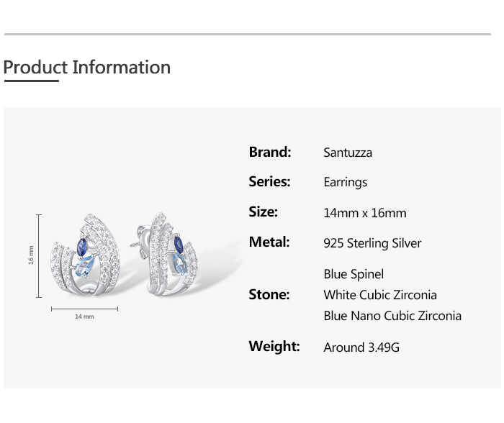Click the dark blue marquise stone on left earring
The height and width of the screenshot is (423, 504).
pos(83,246)
